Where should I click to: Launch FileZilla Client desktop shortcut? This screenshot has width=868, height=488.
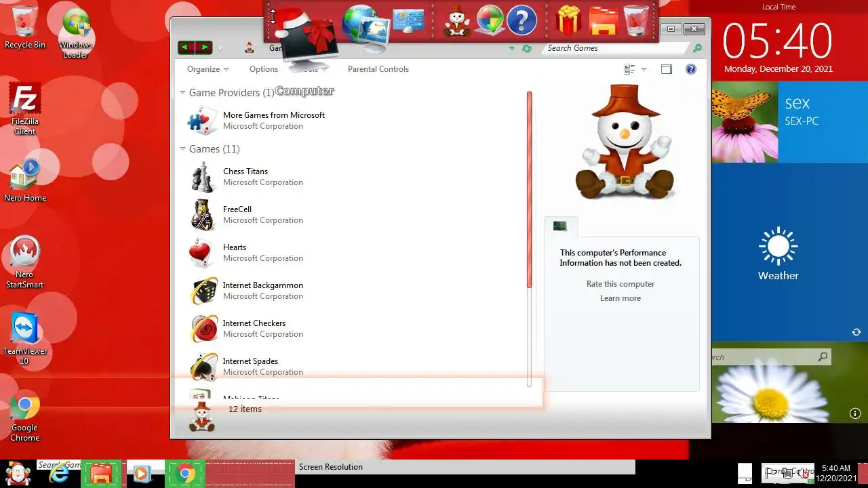[25, 108]
